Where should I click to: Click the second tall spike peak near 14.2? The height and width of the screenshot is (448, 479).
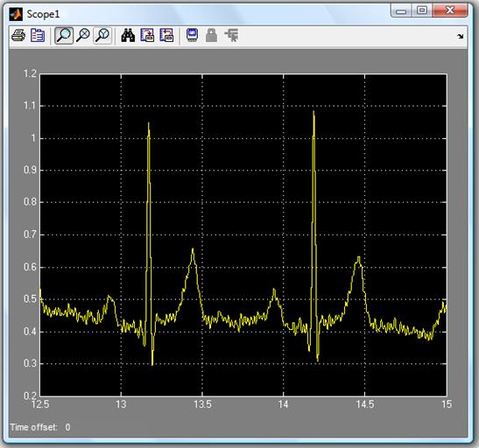[x=313, y=112]
